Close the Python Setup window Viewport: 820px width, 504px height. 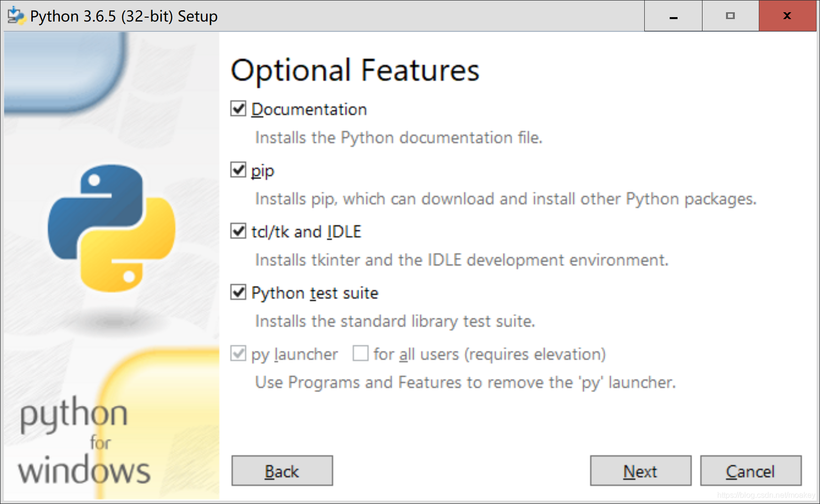click(x=787, y=16)
